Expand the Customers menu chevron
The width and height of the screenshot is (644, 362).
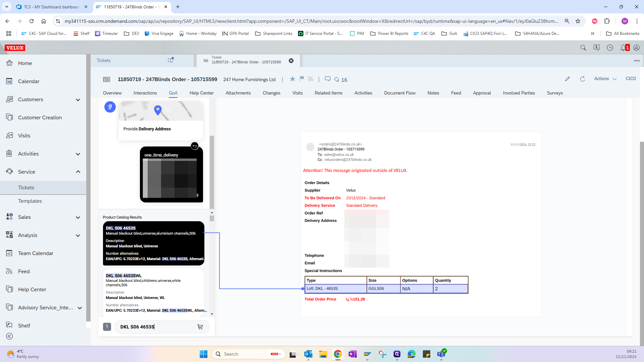pos(78,100)
